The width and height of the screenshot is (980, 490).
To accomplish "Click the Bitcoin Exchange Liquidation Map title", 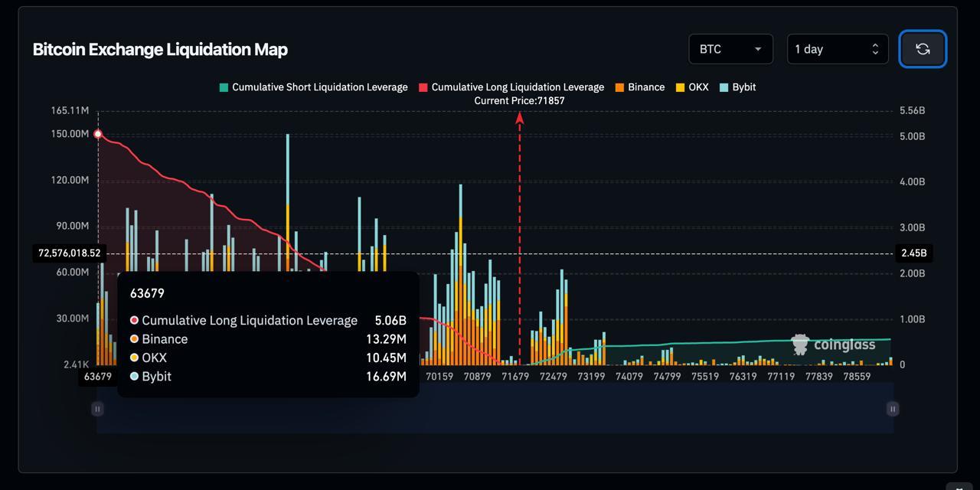I will pos(160,49).
